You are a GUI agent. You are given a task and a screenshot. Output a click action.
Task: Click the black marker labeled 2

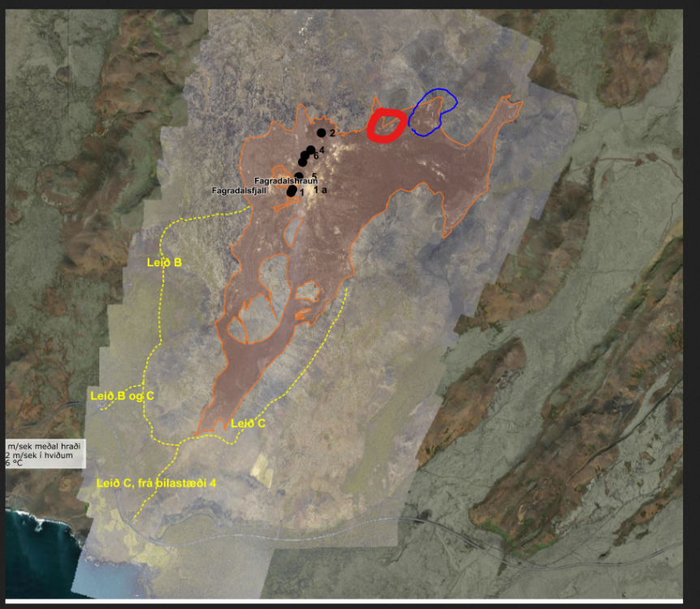point(322,132)
